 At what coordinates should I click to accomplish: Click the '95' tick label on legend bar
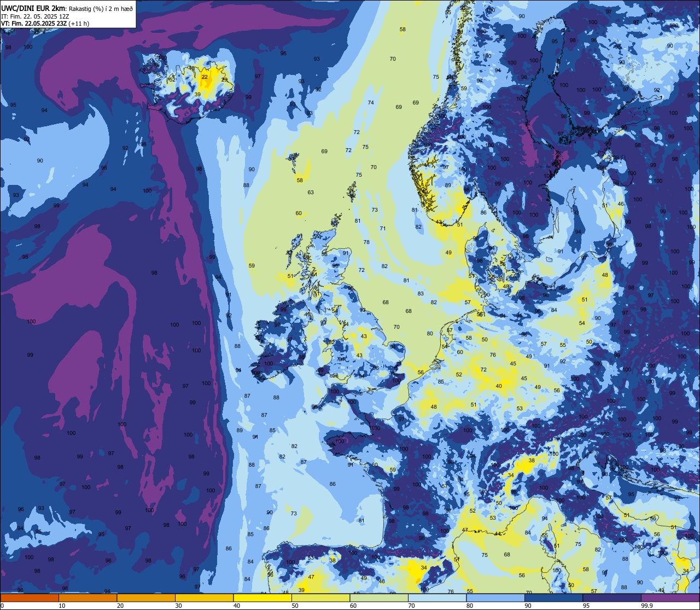pos(586,606)
